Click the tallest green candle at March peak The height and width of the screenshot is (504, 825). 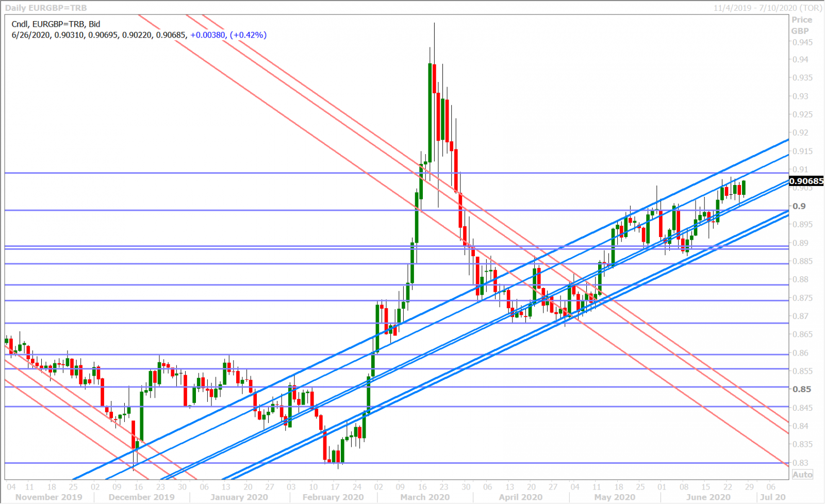[430, 113]
